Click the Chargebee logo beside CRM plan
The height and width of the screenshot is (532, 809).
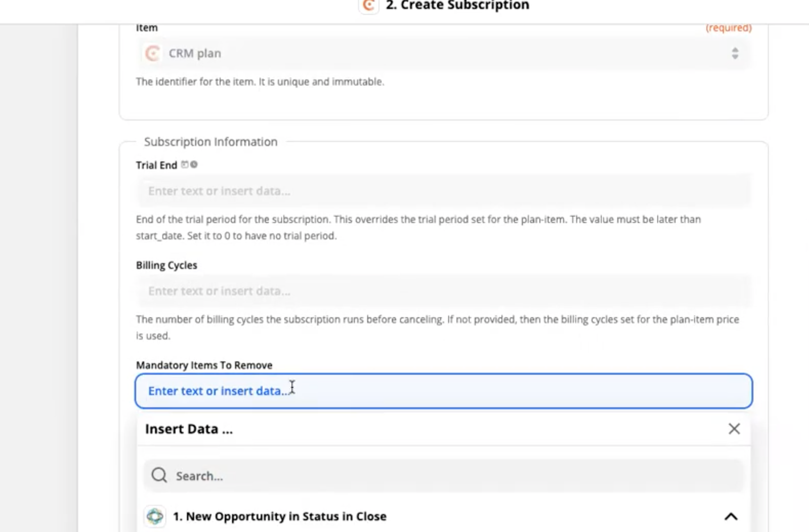click(x=152, y=53)
